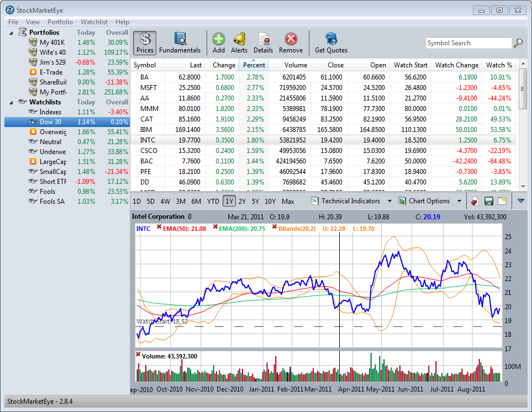532x412 pixels.
Task: Select the CSCO stock row
Action: pyautogui.click(x=323, y=151)
